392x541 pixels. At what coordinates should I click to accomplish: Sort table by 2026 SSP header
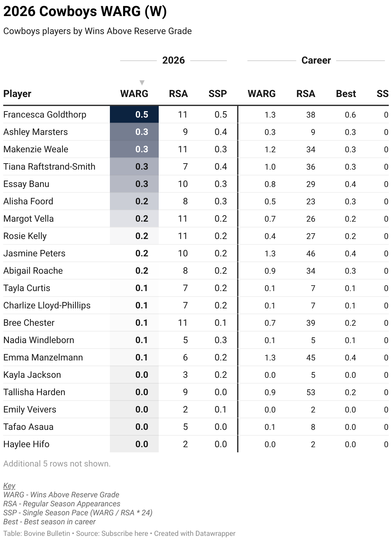(218, 94)
